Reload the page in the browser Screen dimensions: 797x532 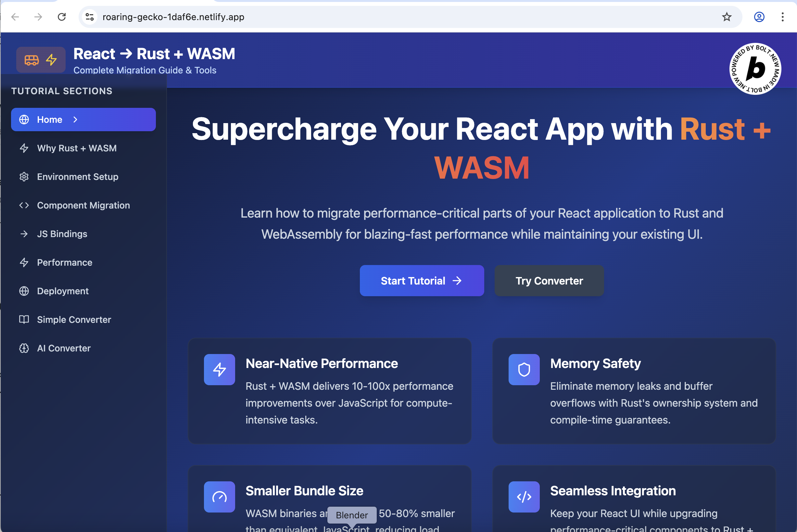(x=62, y=17)
